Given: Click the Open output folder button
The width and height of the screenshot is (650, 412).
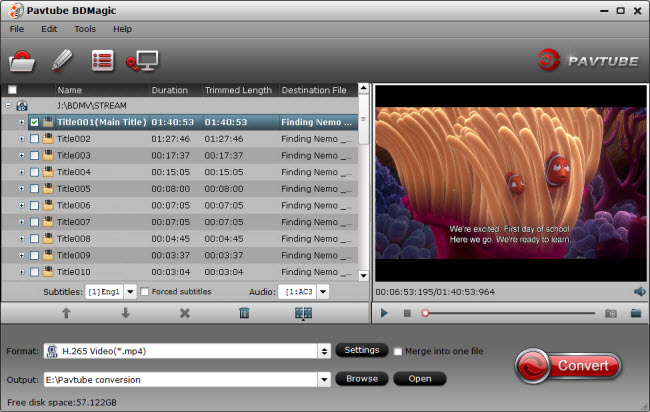Looking at the screenshot, I should [420, 379].
